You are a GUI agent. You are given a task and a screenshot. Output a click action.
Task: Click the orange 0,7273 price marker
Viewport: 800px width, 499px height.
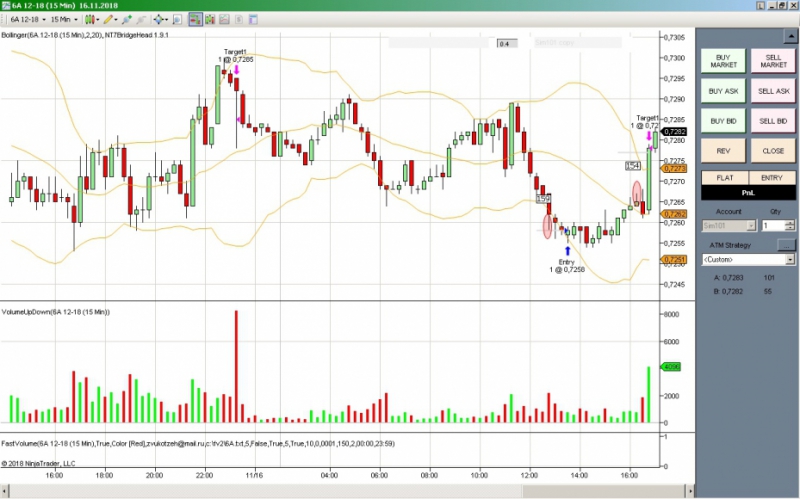674,168
